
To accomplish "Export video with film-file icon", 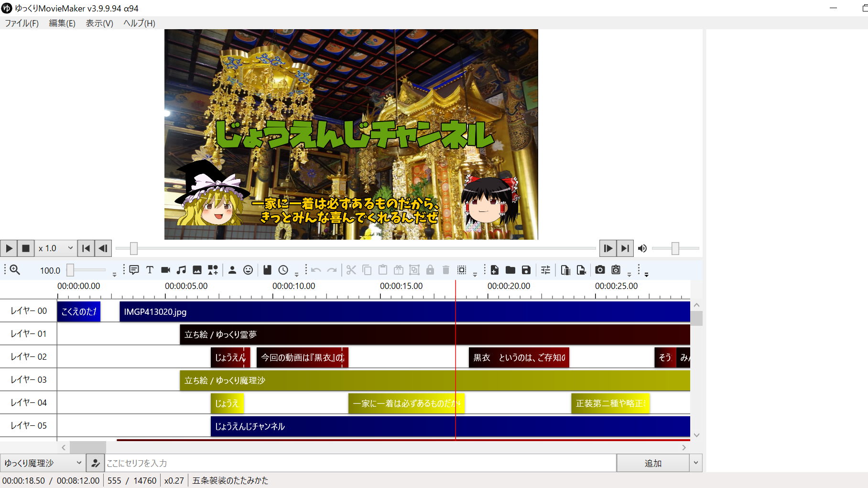I will pyautogui.click(x=565, y=270).
